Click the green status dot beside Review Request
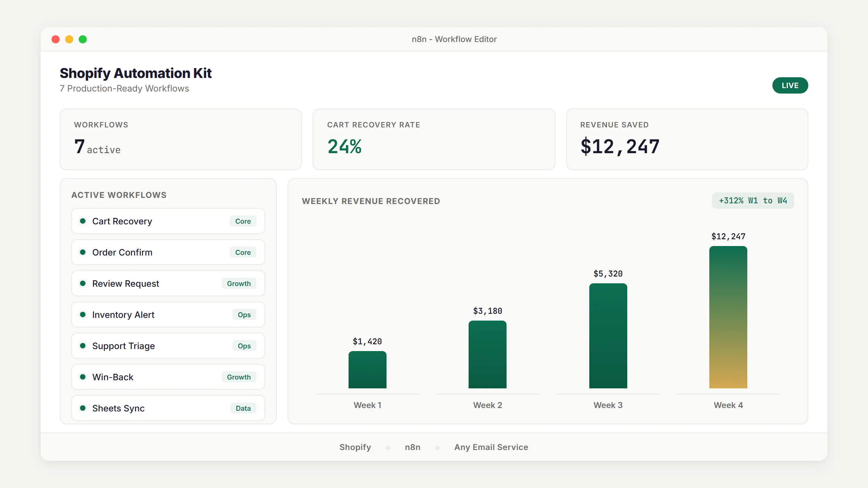Image resolution: width=868 pixels, height=488 pixels. tap(83, 283)
